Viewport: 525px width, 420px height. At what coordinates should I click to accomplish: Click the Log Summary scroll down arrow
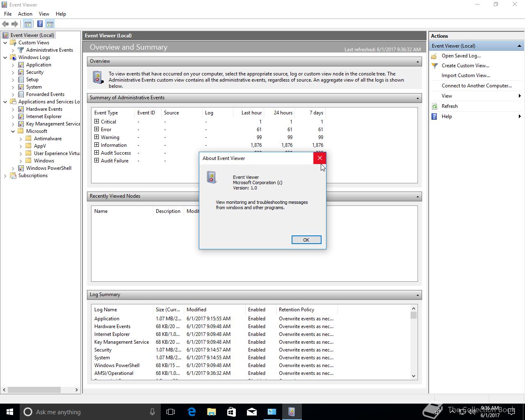413,376
